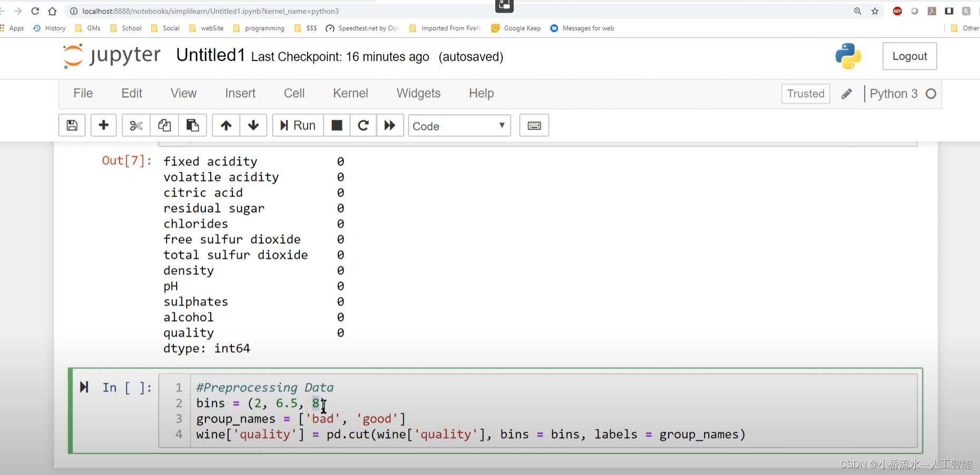
Task: Interrupt the kernel with the stop icon
Action: click(337, 125)
